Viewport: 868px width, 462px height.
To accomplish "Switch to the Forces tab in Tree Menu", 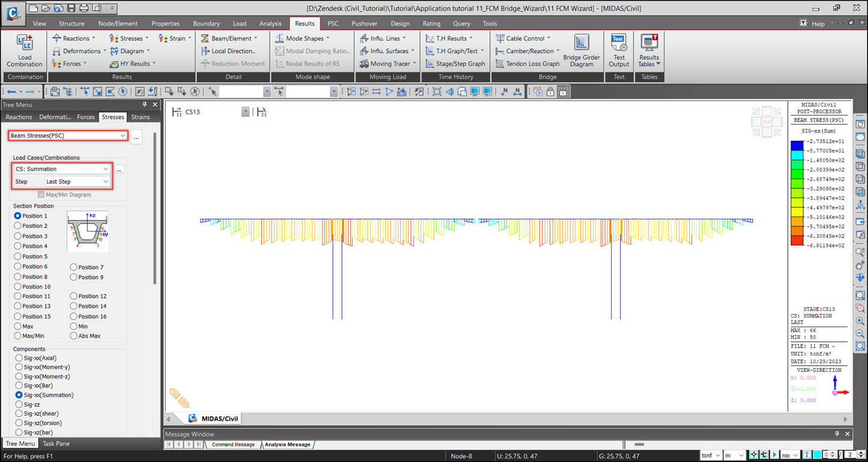I will click(86, 117).
